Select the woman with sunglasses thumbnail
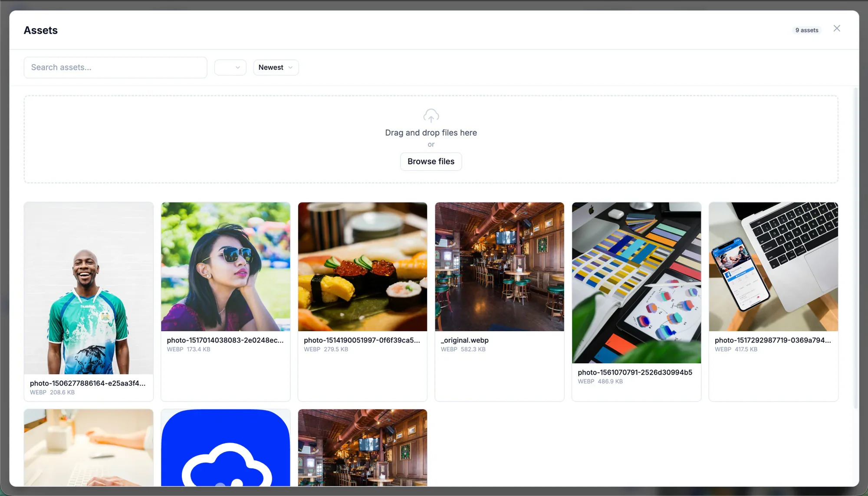Viewport: 868px width, 496px height. click(x=226, y=267)
